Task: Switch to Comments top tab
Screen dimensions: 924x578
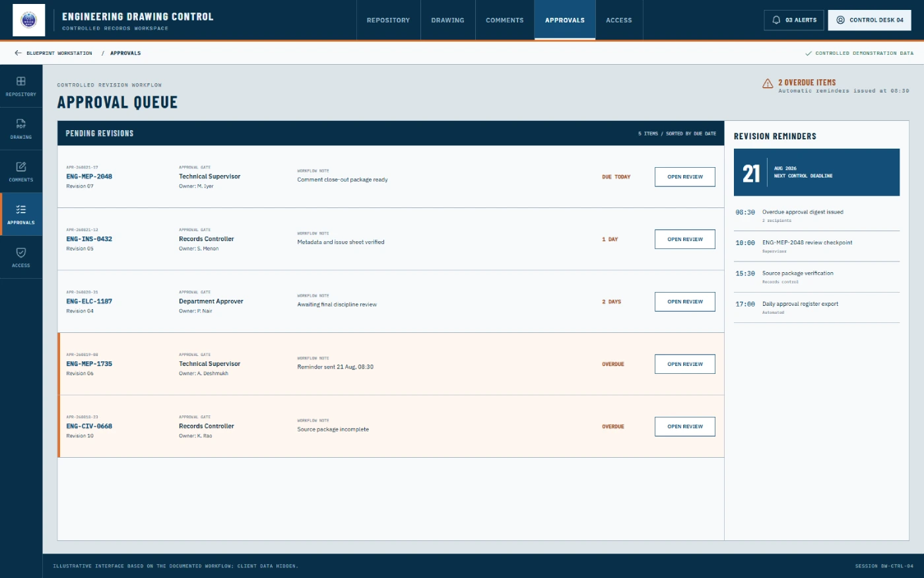Action: 505,20
